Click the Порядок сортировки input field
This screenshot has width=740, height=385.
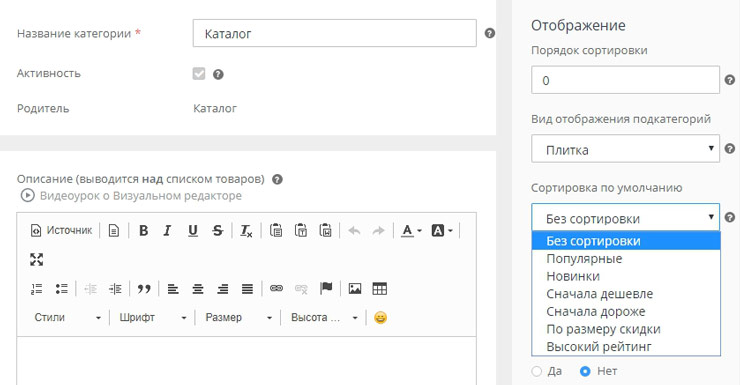[x=625, y=80]
